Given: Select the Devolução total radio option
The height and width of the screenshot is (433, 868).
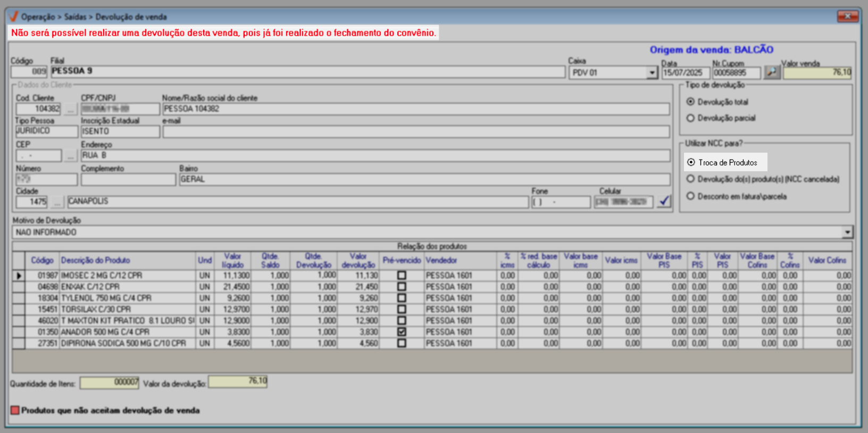Looking at the screenshot, I should click(x=690, y=102).
